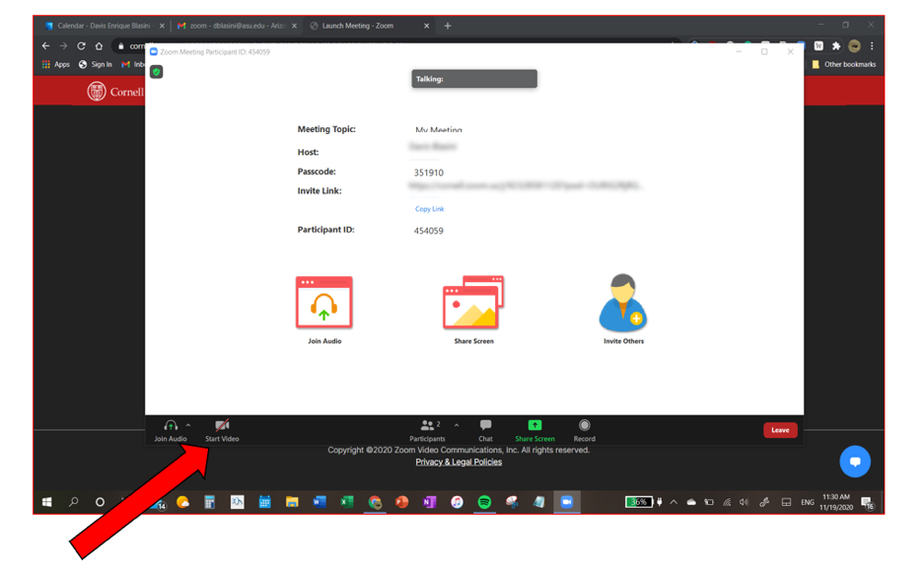The image size is (924, 573).
Task: Open the green meeting security shield info
Action: tap(156, 72)
